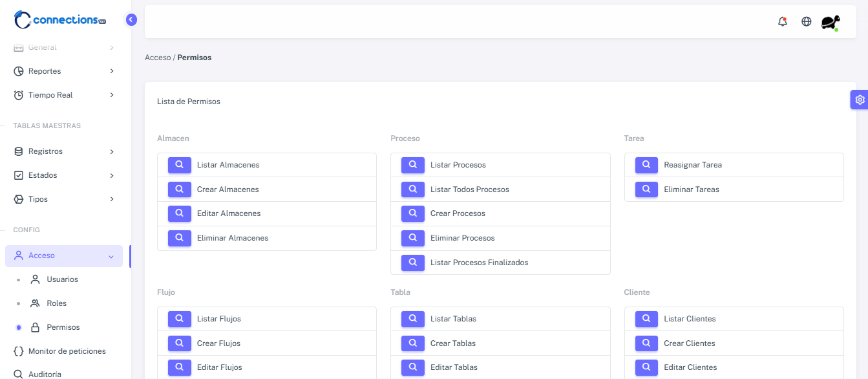Image resolution: width=868 pixels, height=379 pixels.
Task: Open Usuarios in the sidebar
Action: coord(62,279)
